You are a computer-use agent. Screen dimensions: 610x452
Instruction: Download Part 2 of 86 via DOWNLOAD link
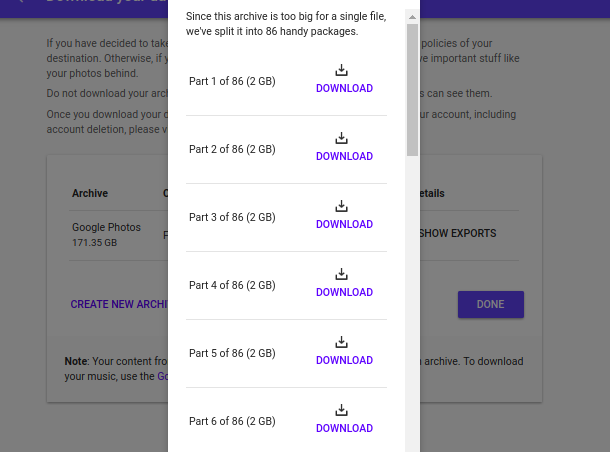pyautogui.click(x=344, y=156)
